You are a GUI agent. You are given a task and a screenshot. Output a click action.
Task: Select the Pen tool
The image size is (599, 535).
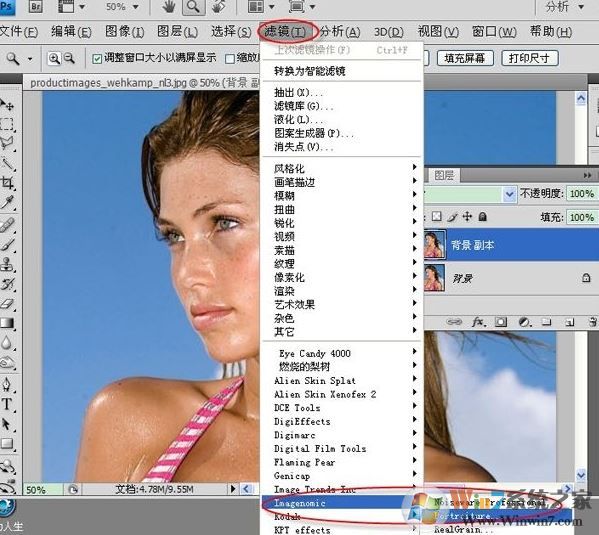click(7, 384)
